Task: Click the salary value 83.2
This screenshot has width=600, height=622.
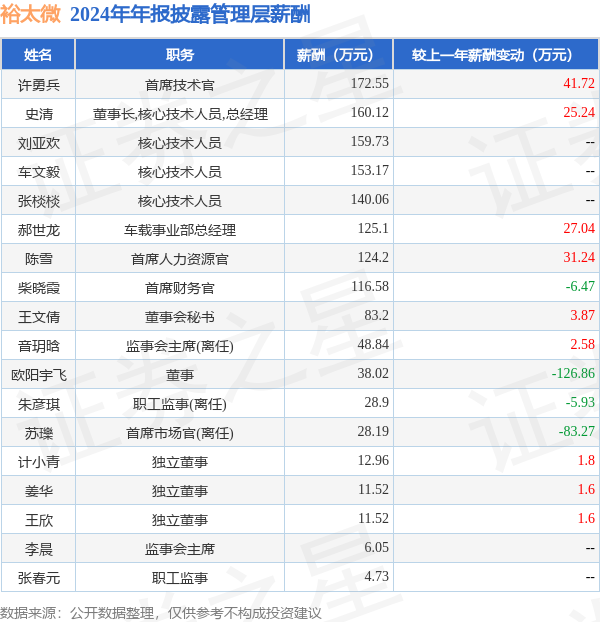Action: pos(377,315)
